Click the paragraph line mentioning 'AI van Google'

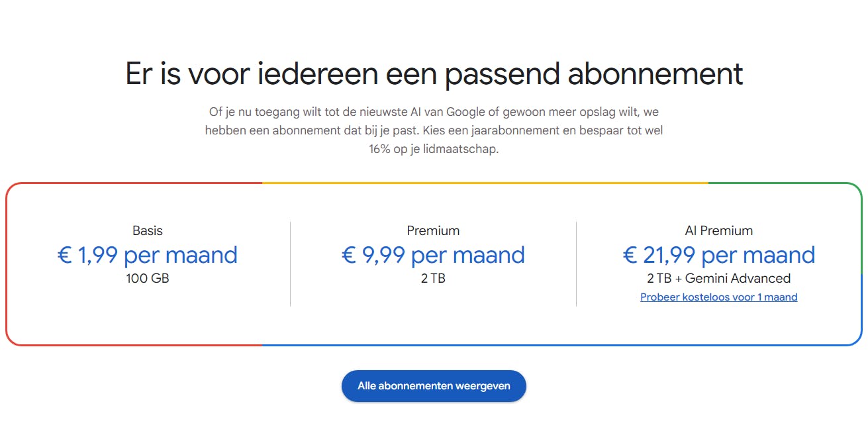(434, 113)
